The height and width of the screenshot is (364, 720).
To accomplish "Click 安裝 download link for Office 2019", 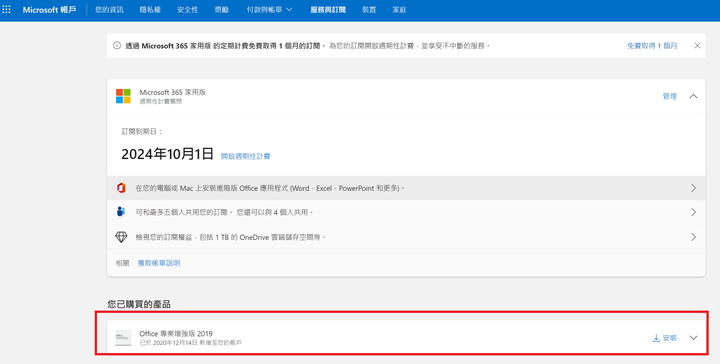I will [x=665, y=338].
